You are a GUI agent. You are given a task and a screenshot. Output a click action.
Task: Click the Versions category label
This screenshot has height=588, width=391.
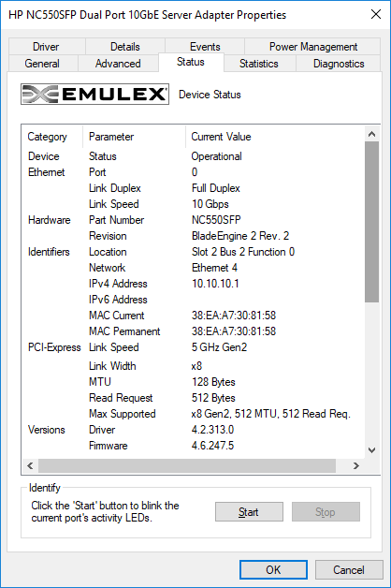(47, 430)
